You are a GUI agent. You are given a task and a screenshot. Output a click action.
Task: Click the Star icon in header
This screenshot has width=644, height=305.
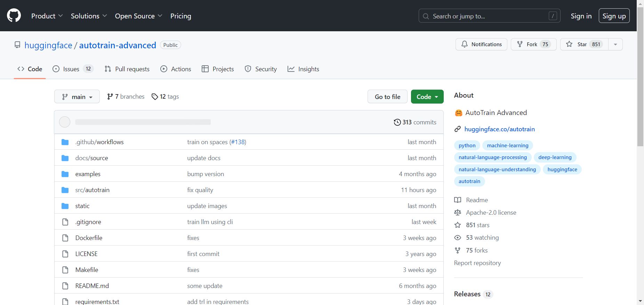coord(569,44)
